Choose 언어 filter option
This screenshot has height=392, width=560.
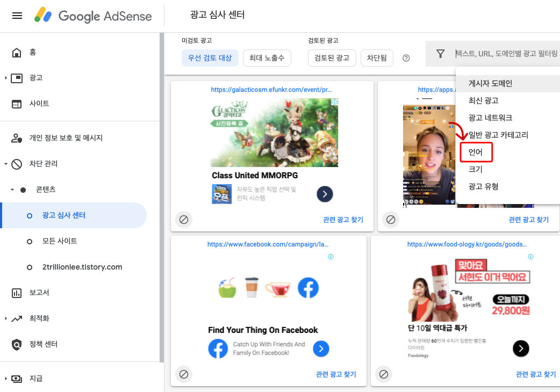tap(508, 152)
